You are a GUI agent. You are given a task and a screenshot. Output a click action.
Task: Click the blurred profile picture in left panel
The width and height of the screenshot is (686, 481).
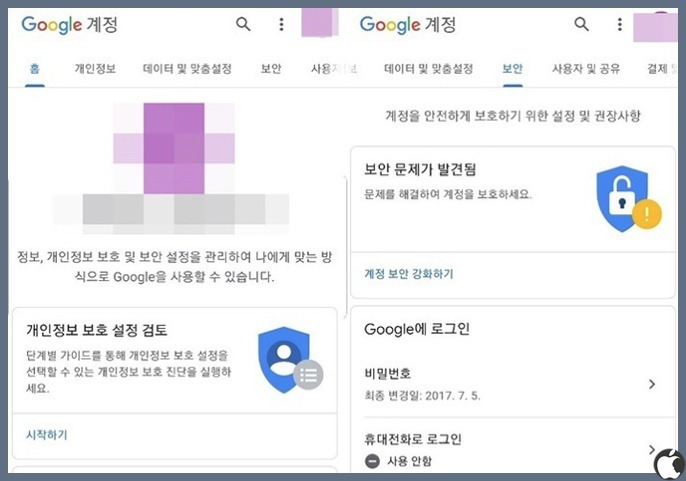tap(174, 148)
